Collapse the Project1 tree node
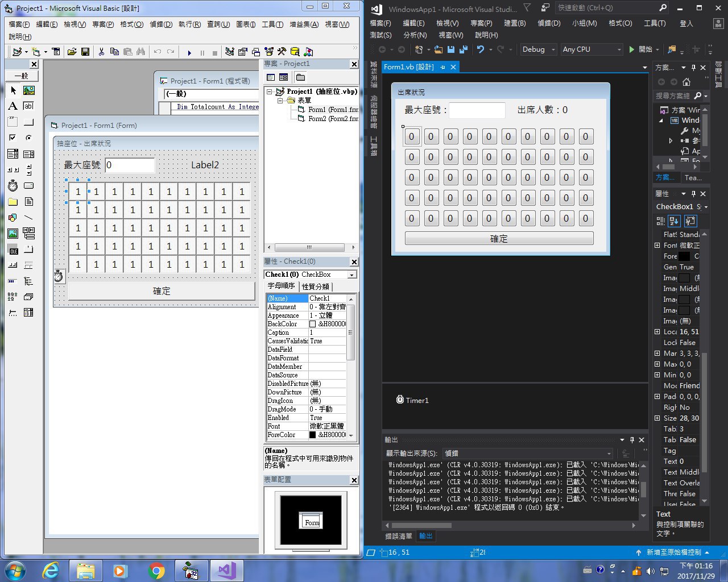Screen dimensions: 728x582 click(x=270, y=92)
